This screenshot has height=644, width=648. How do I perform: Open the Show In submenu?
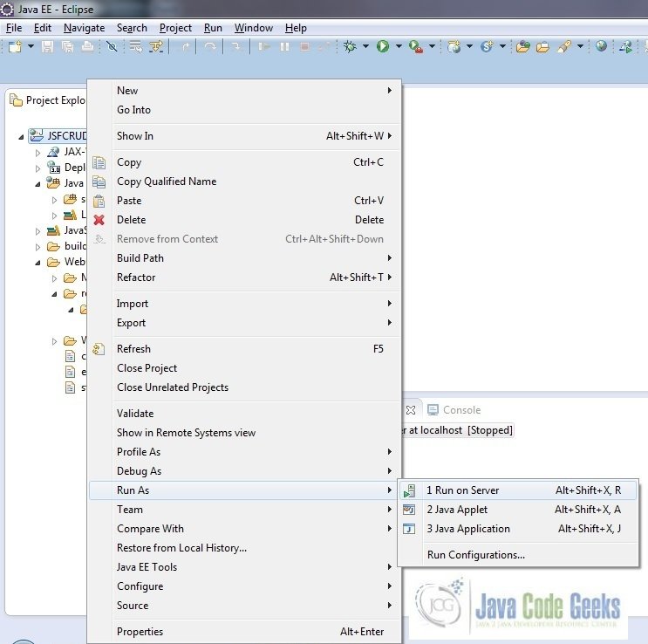pos(245,135)
